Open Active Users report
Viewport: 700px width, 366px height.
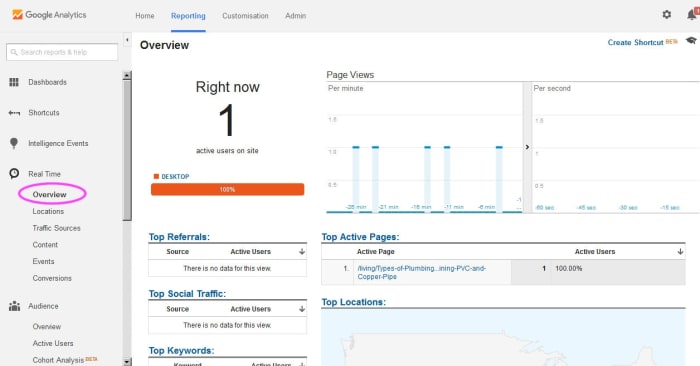53,343
